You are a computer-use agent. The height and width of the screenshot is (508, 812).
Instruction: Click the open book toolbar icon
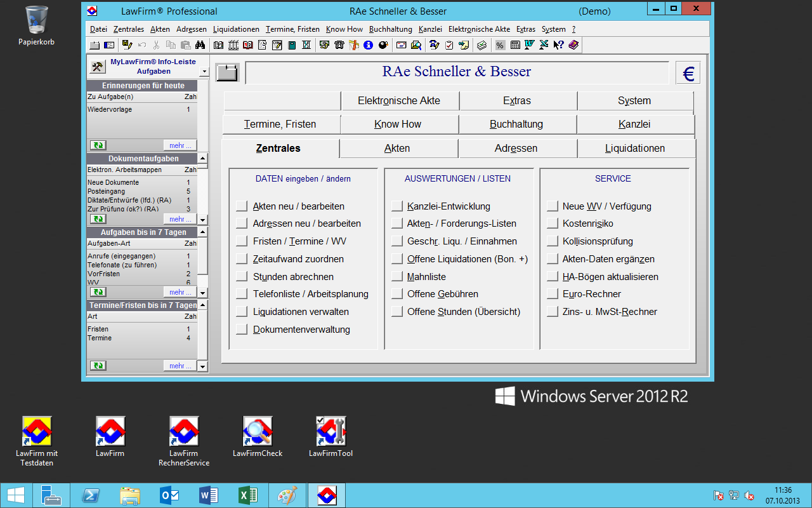[218, 45]
